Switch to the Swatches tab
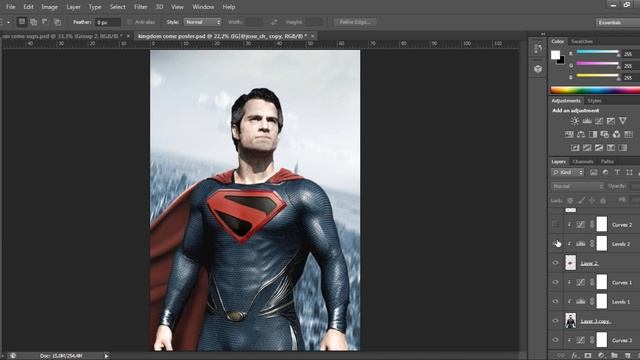This screenshot has height=360, width=640. [x=582, y=41]
